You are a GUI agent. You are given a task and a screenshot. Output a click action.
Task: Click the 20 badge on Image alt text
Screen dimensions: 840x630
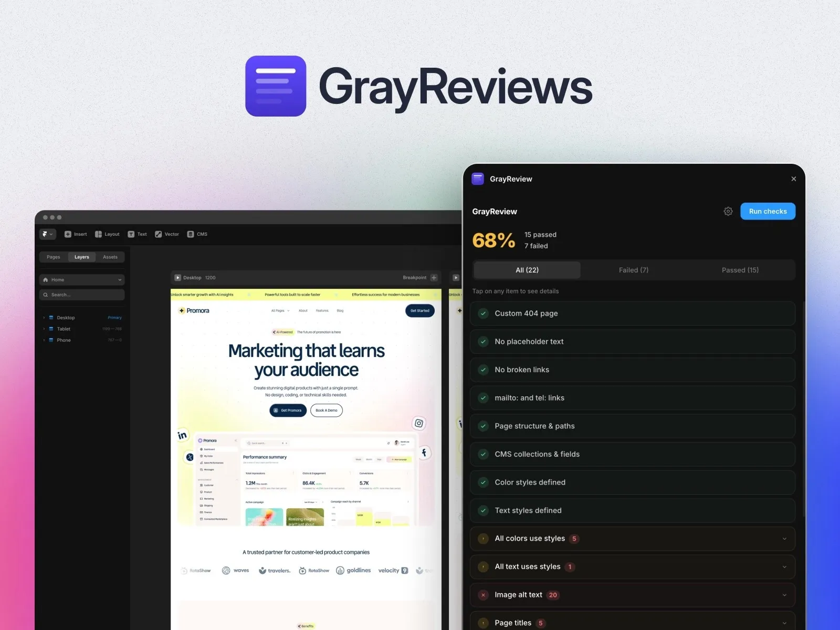[553, 595]
